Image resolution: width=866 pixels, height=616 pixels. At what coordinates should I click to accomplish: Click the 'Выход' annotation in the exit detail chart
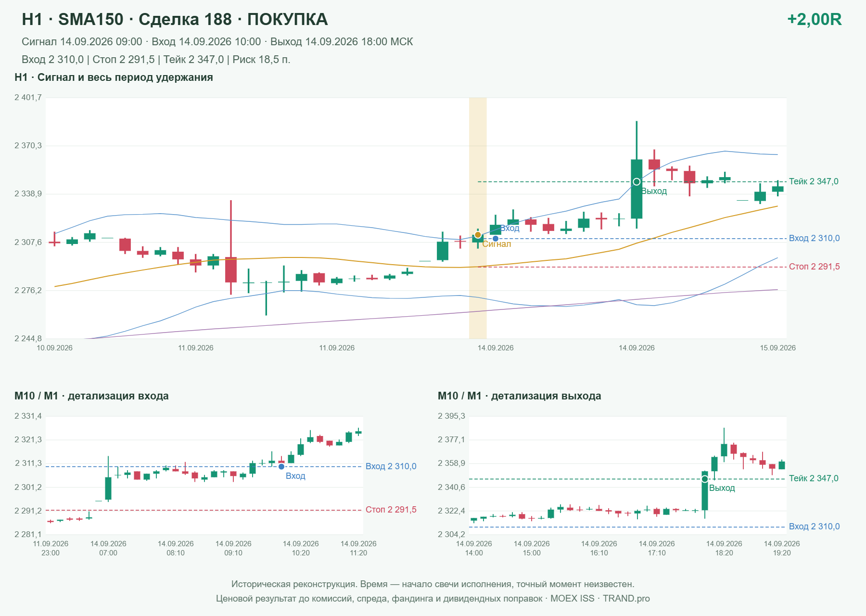tap(722, 488)
